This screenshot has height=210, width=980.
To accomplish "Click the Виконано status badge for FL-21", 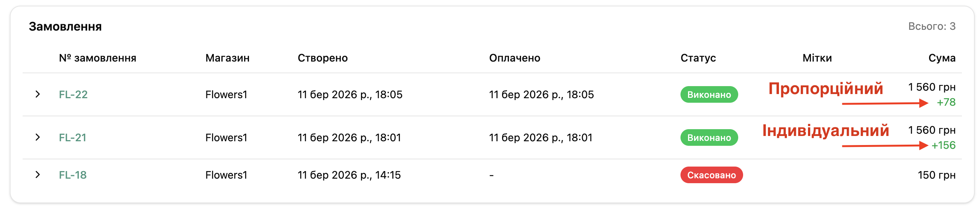I will (x=709, y=137).
